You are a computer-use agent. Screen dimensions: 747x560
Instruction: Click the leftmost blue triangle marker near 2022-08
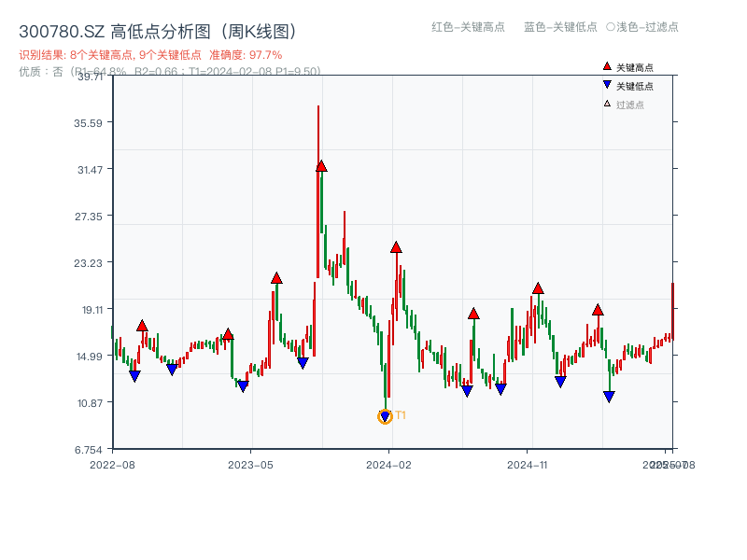pos(134,373)
